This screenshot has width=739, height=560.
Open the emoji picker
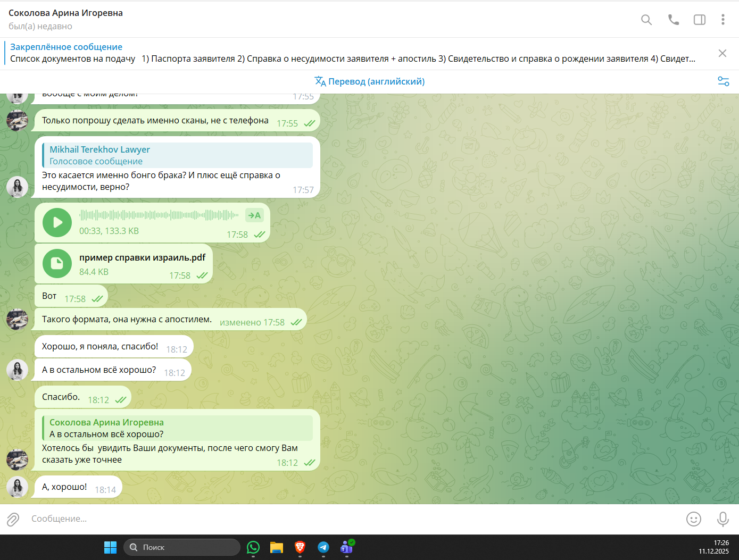[694, 519]
